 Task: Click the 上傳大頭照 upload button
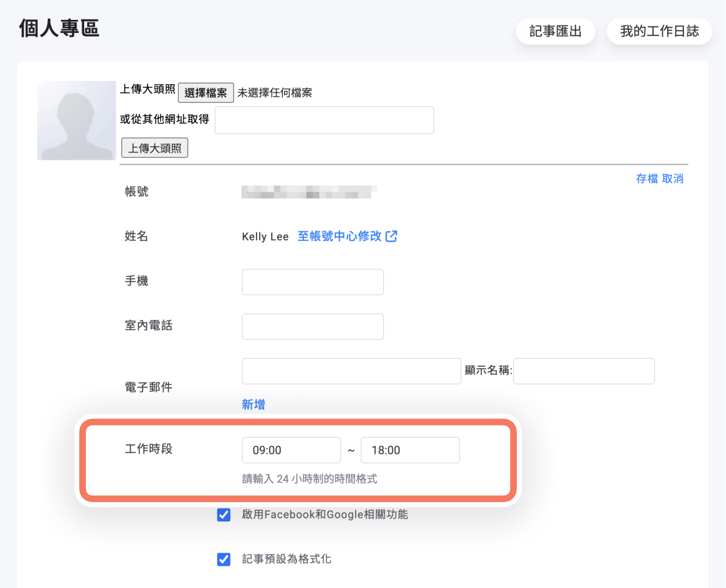tap(155, 148)
